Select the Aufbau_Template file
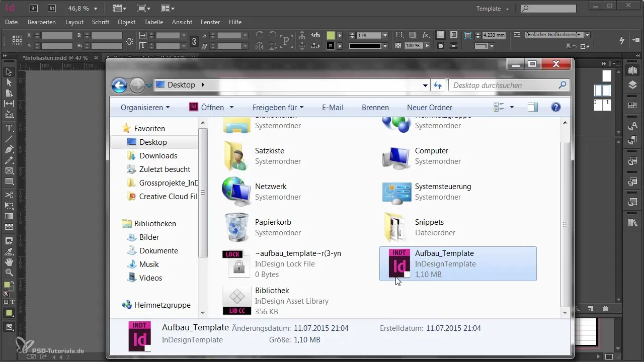This screenshot has height=362, width=644. (x=458, y=263)
